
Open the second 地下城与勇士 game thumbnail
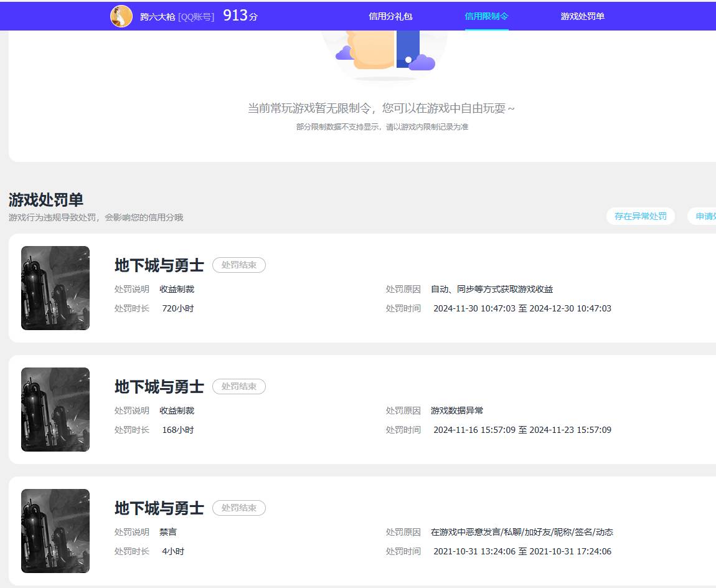click(x=55, y=409)
